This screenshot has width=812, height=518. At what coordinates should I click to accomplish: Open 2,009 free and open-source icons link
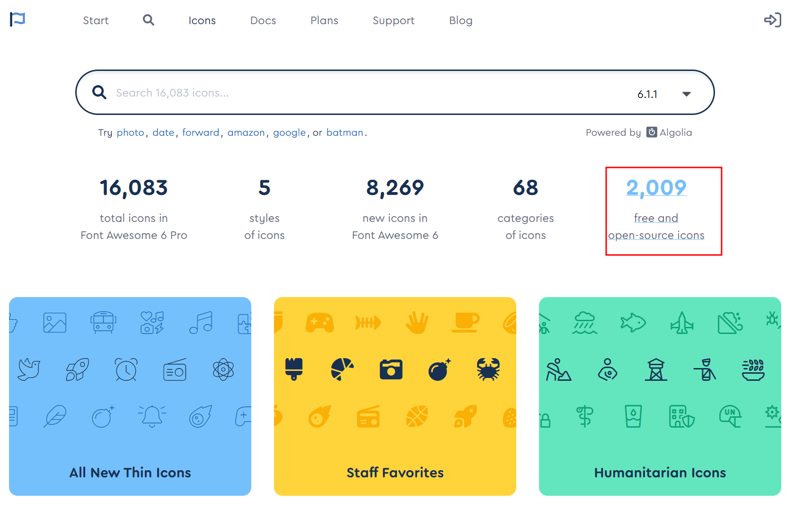pos(656,209)
